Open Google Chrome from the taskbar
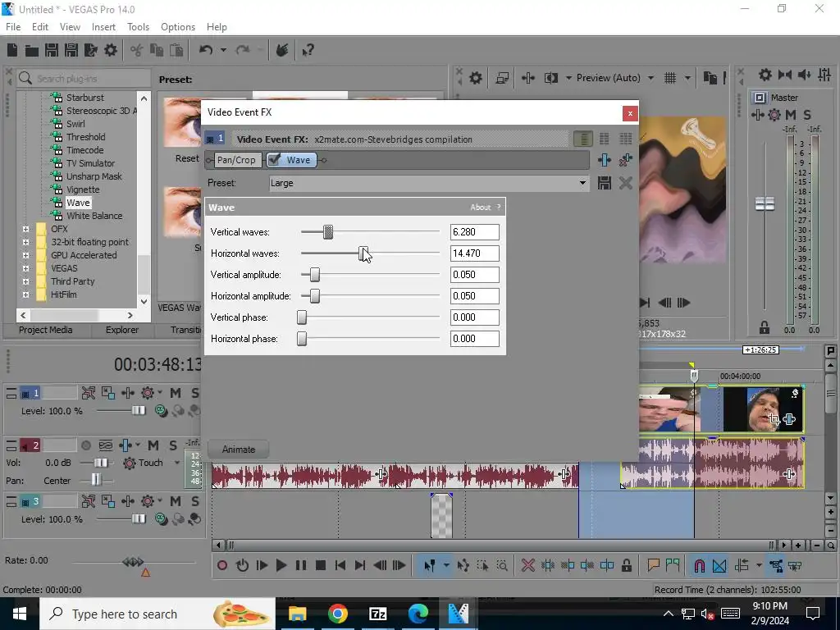 pos(337,614)
